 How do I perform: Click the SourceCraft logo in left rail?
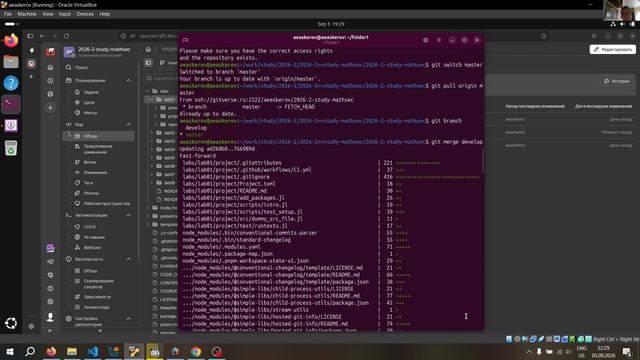click(51, 52)
